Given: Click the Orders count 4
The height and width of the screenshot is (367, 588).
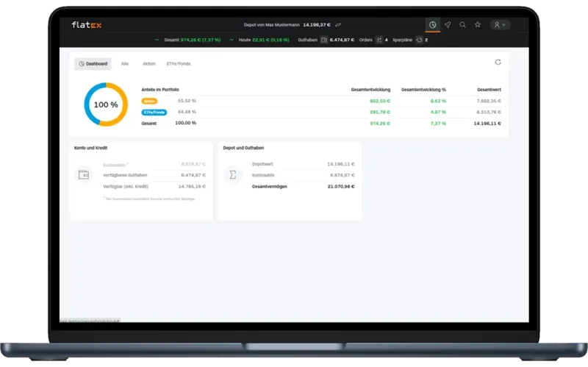Looking at the screenshot, I should pos(387,40).
